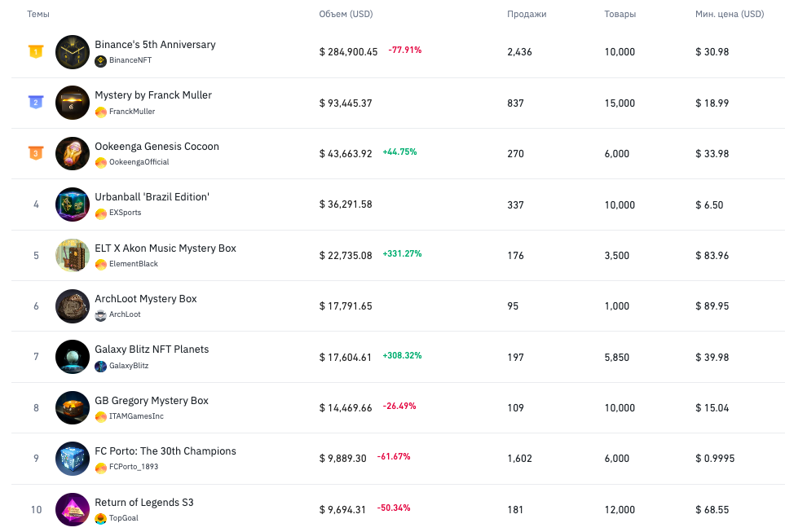The image size is (785, 532).
Task: Open Galaxy Blitz NFT Planets title link
Action: point(152,350)
